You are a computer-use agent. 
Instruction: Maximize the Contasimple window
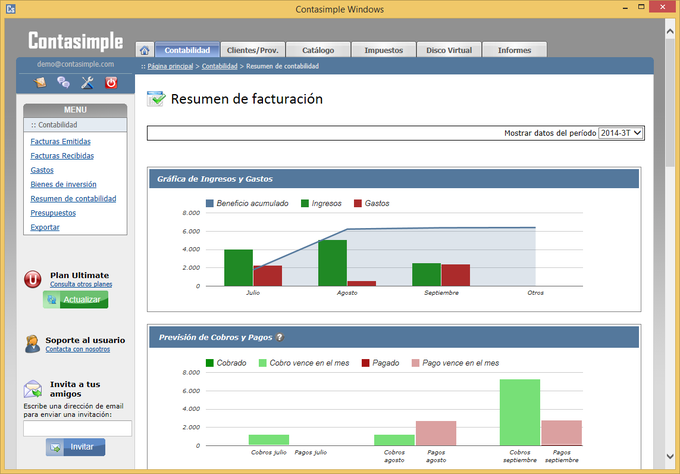(641, 7)
